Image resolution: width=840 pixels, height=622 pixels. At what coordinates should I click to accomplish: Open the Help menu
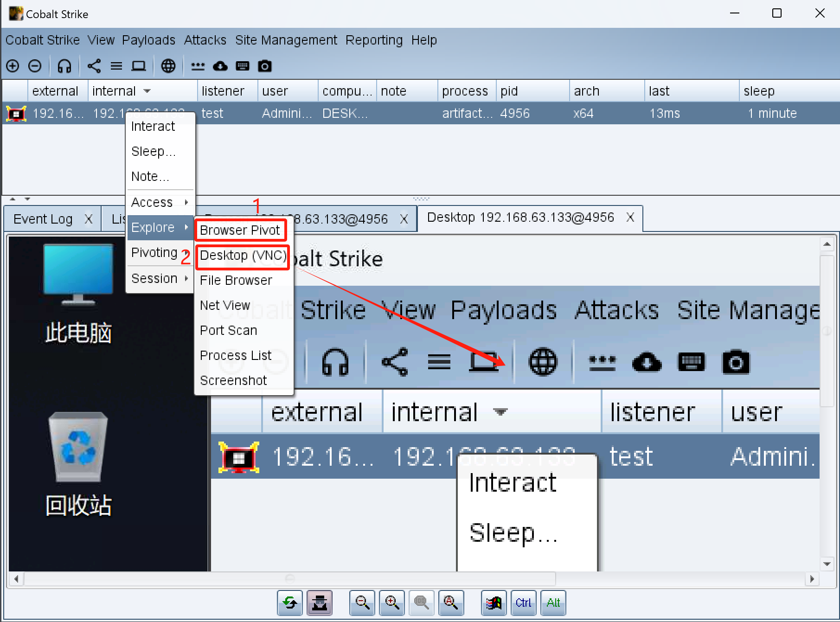[x=424, y=40]
